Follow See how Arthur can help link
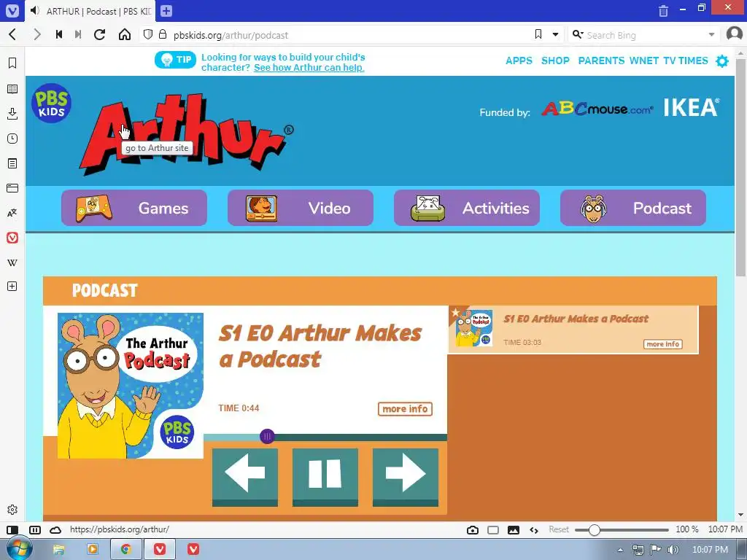The height and width of the screenshot is (560, 747). click(309, 68)
